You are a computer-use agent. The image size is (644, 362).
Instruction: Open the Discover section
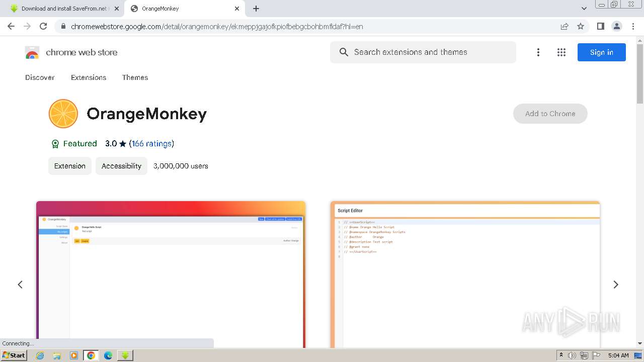[x=40, y=77]
